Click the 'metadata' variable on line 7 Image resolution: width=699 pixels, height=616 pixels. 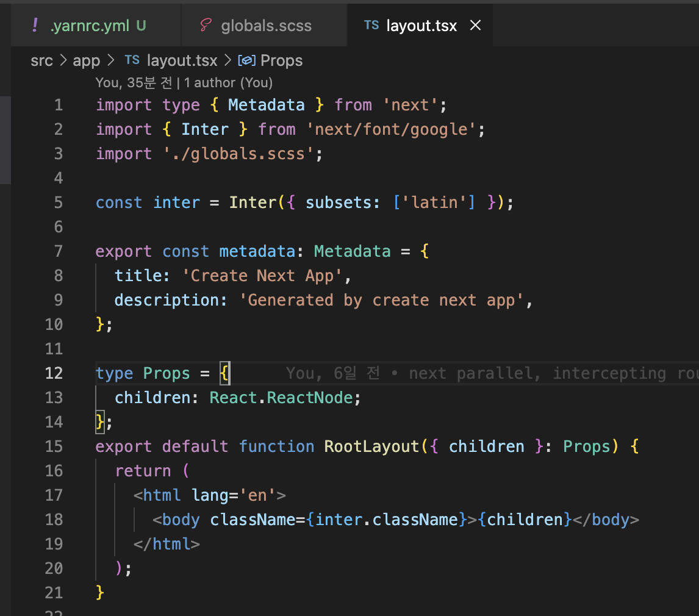click(x=257, y=251)
